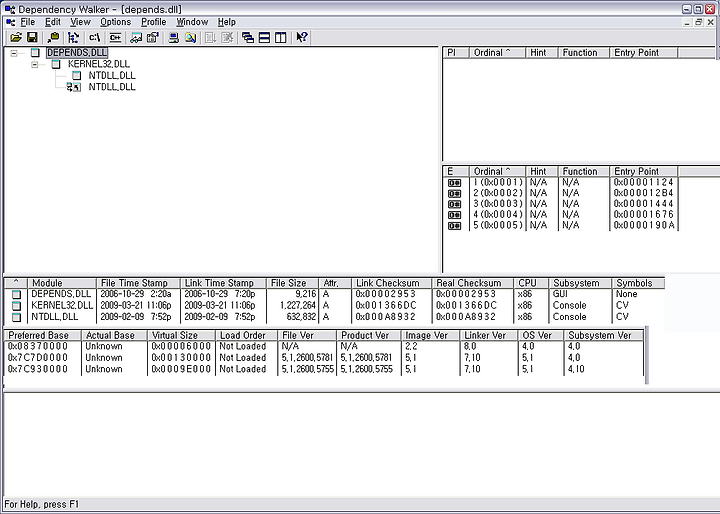Select first NTDLL.DLL under KERNEL32.DLL
Viewport: 720px width, 514px height.
point(112,75)
